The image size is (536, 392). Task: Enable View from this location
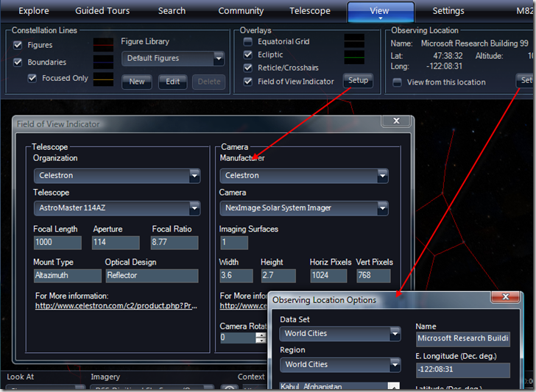point(397,82)
